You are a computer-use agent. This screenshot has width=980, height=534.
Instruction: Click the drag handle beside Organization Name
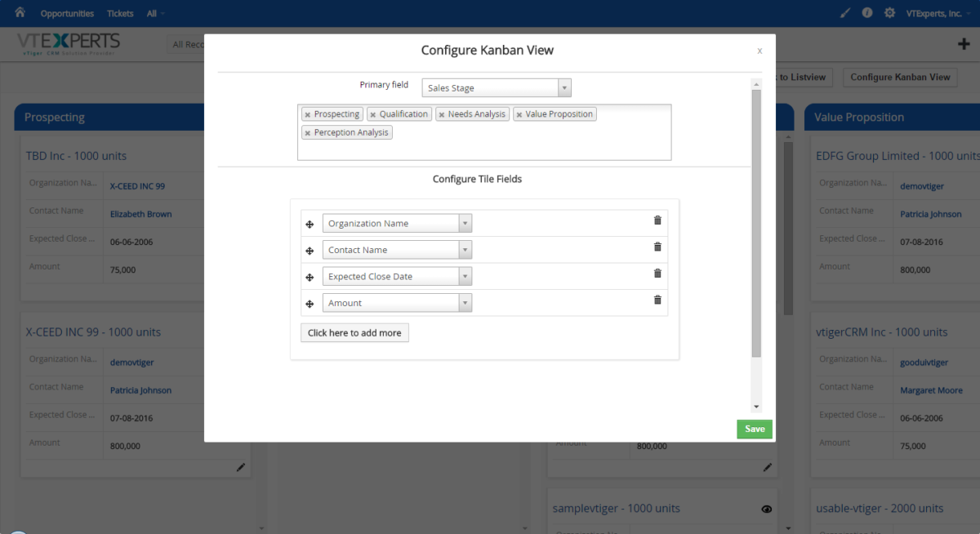[310, 223]
